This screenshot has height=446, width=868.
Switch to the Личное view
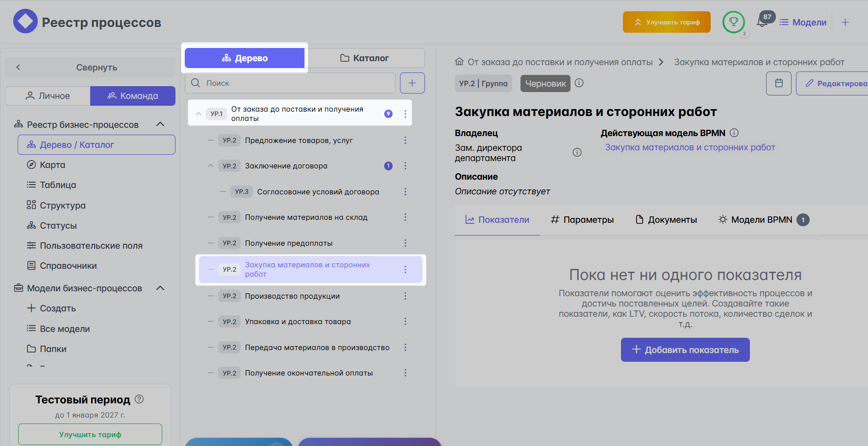tap(48, 96)
